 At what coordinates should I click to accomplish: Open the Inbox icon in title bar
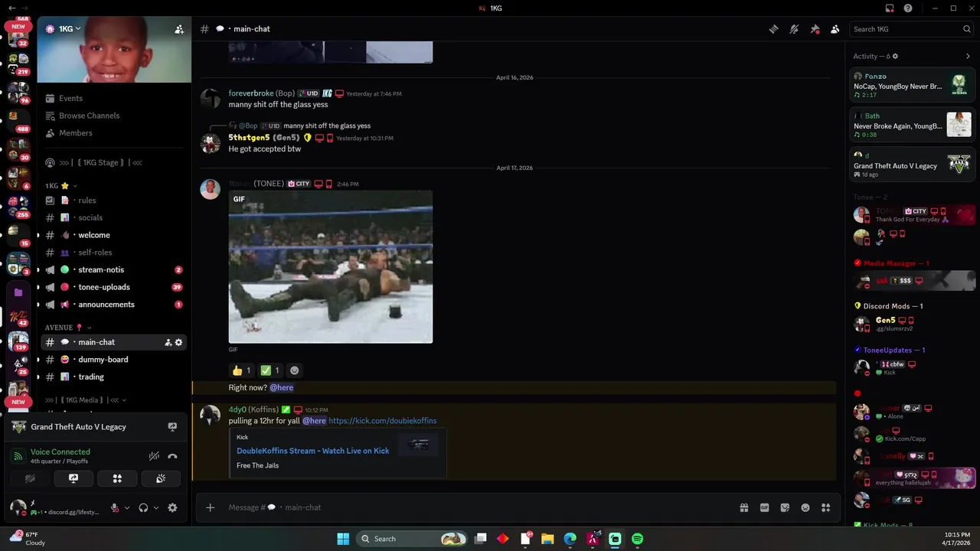click(890, 8)
